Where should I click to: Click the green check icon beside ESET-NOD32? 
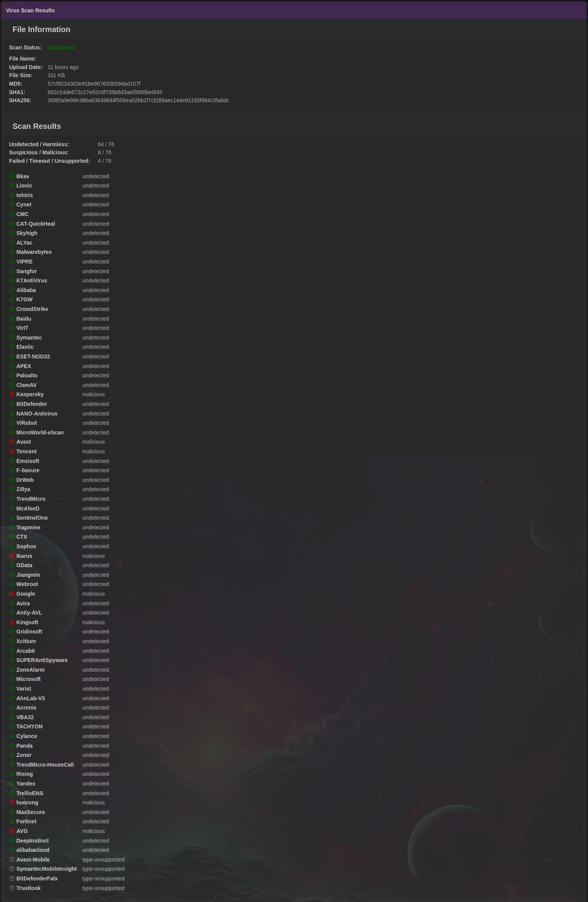(12, 356)
